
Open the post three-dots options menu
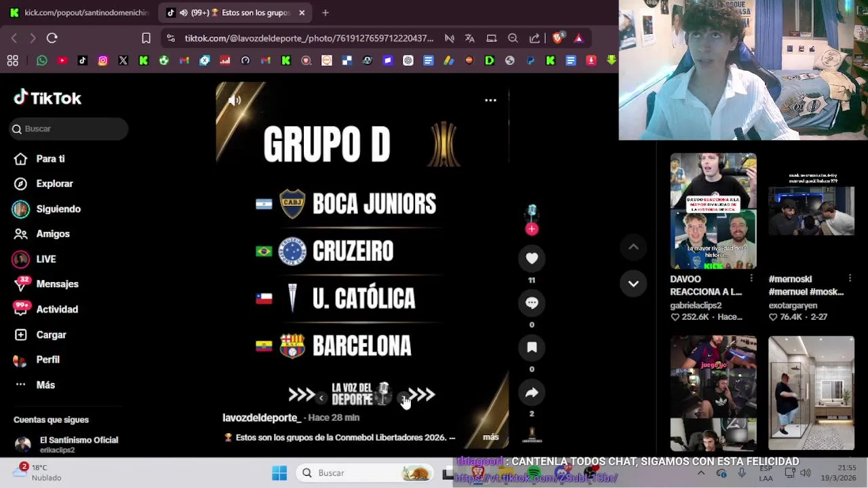tap(490, 100)
